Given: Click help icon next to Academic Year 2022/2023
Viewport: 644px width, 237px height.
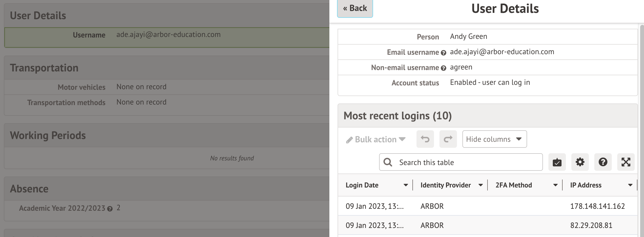Looking at the screenshot, I should 110,209.
